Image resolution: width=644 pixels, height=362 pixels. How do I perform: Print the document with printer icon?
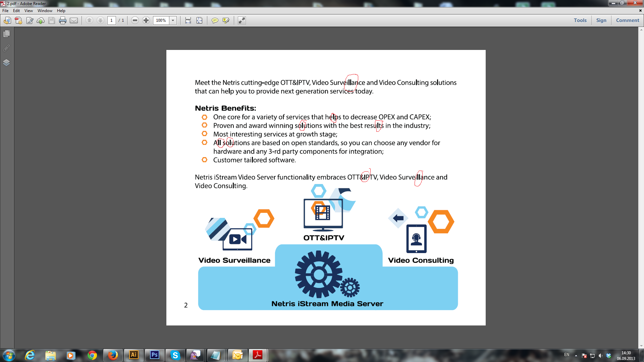pos(63,20)
